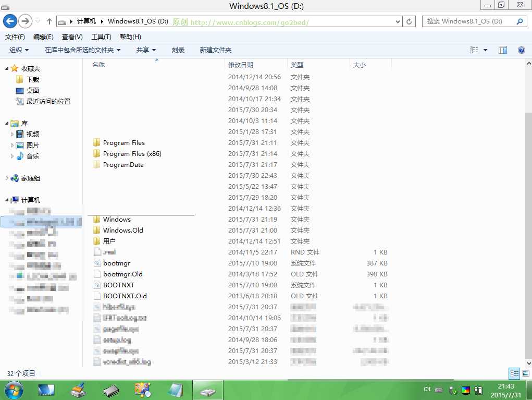Click the CH language indicator in tray
This screenshot has width=532, height=400.
point(427,390)
